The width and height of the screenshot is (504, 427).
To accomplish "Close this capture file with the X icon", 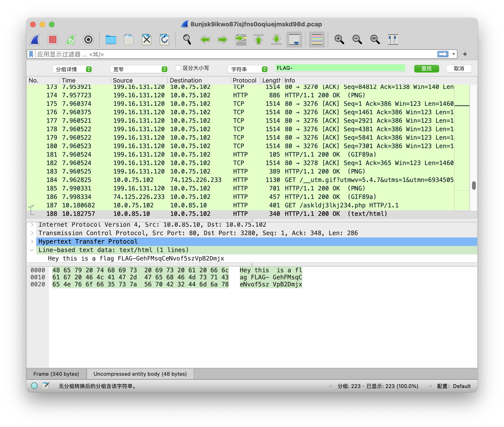I will tap(146, 40).
